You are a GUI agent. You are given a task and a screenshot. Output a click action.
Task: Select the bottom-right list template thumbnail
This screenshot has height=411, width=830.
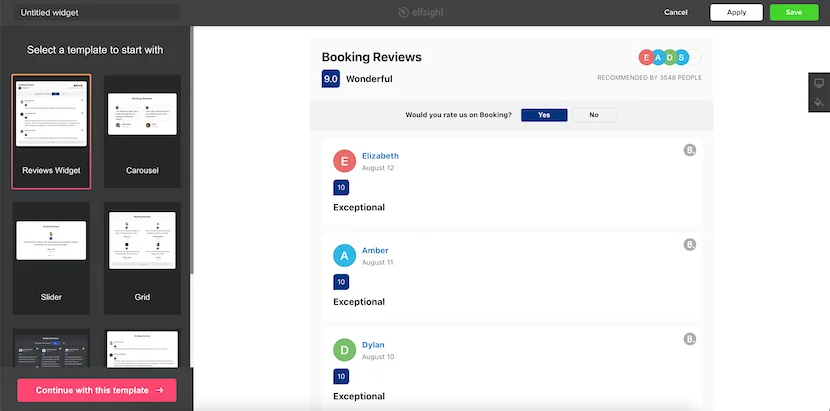tap(142, 348)
